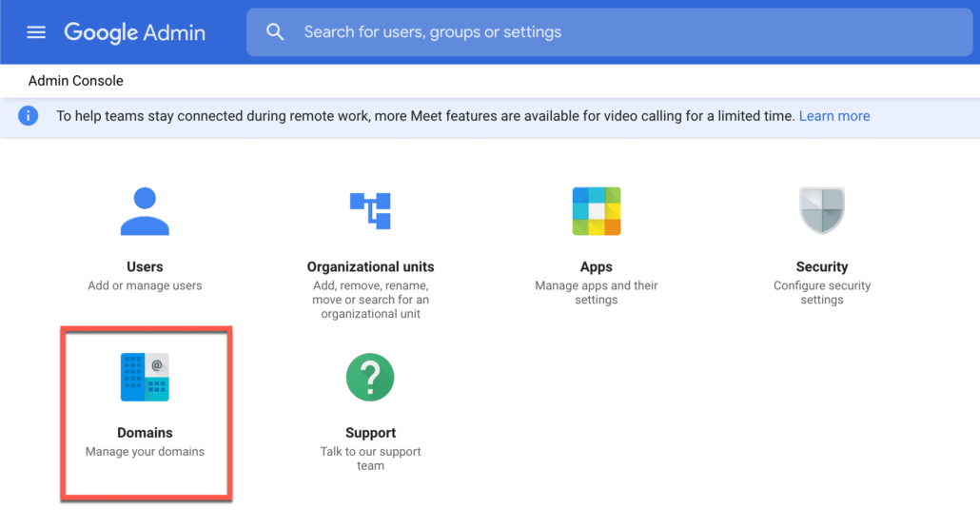Viewport: 980px width, 528px height.
Task: Open the Apps heading
Action: pyautogui.click(x=597, y=266)
